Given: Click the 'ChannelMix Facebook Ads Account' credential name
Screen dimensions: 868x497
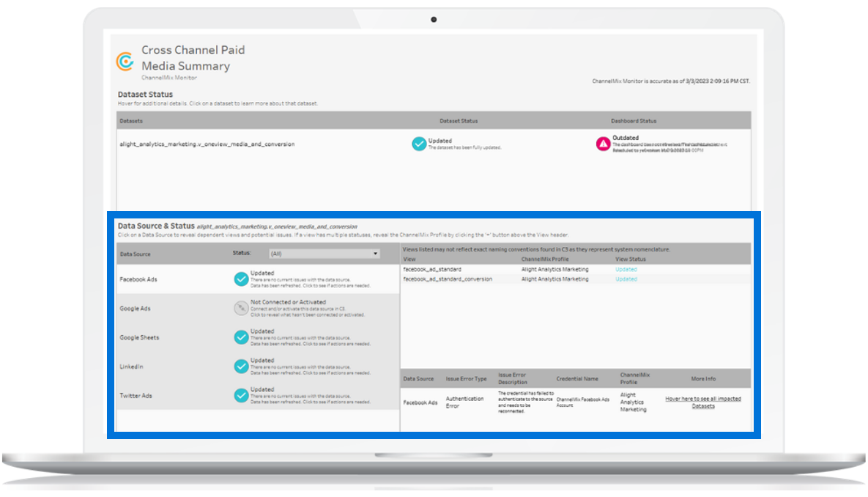Looking at the screenshot, I should 583,402.
